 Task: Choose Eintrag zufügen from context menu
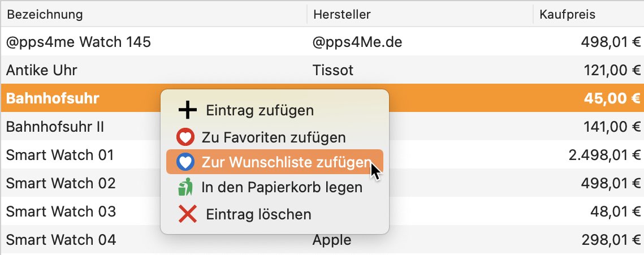274,110
